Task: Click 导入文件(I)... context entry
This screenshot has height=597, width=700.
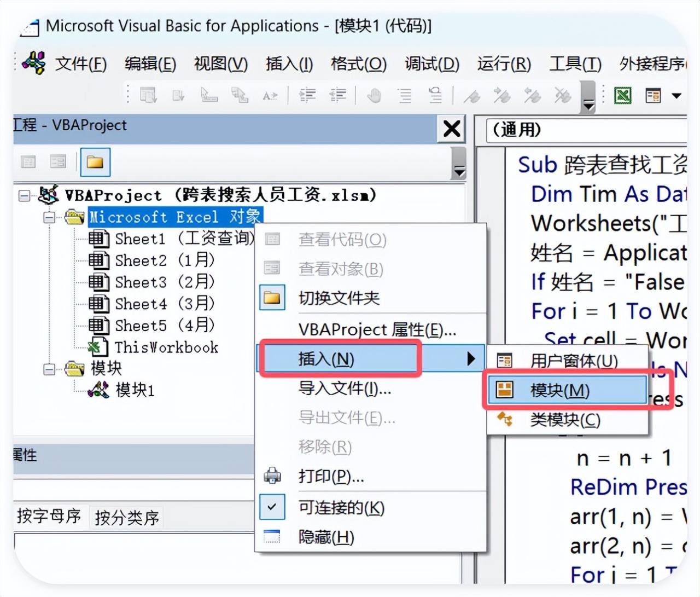Action: [x=371, y=389]
